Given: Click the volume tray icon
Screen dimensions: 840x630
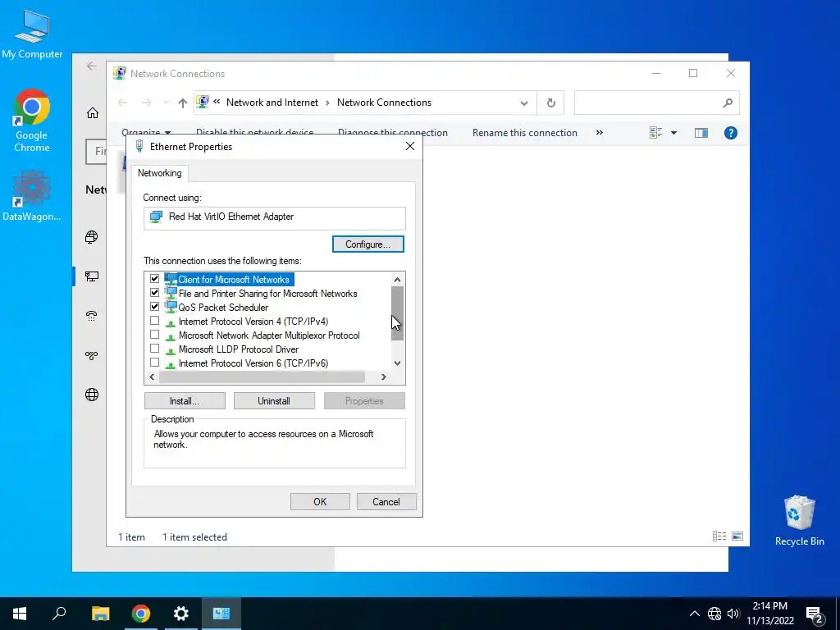Looking at the screenshot, I should pos(733,614).
